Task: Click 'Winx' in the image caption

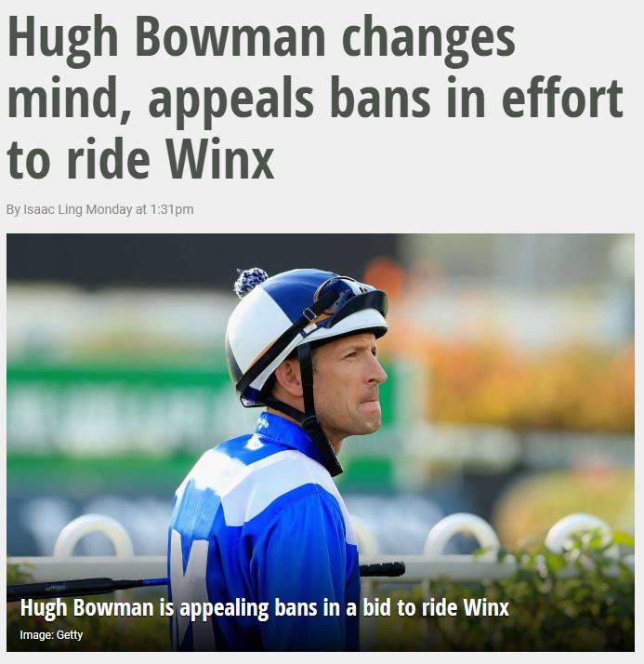Action: click(x=487, y=607)
